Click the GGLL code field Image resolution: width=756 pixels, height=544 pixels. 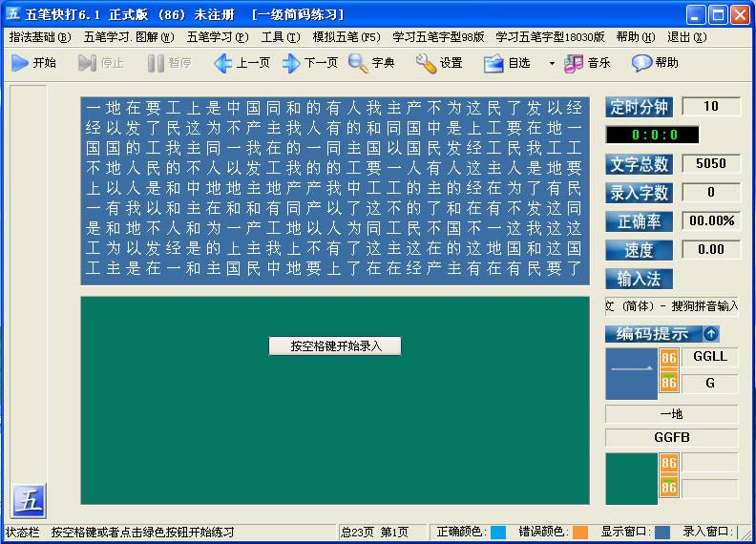click(x=710, y=356)
